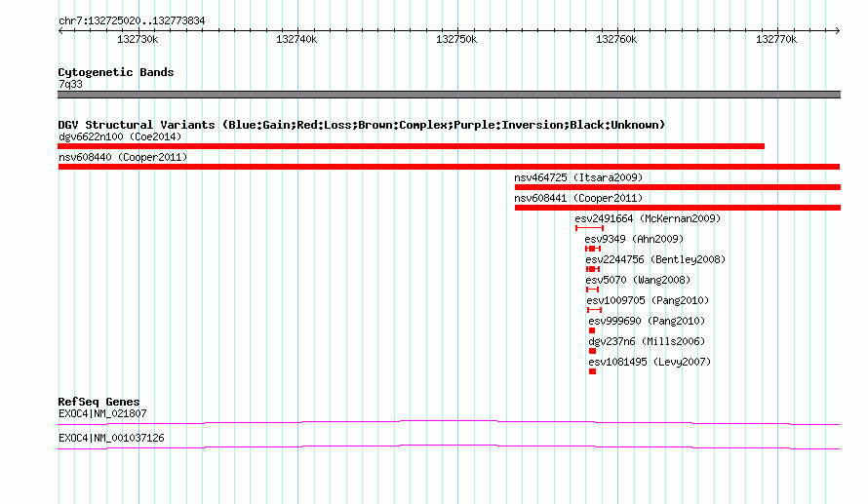Click the EXOC4|NM_021807 gene label

102,413
